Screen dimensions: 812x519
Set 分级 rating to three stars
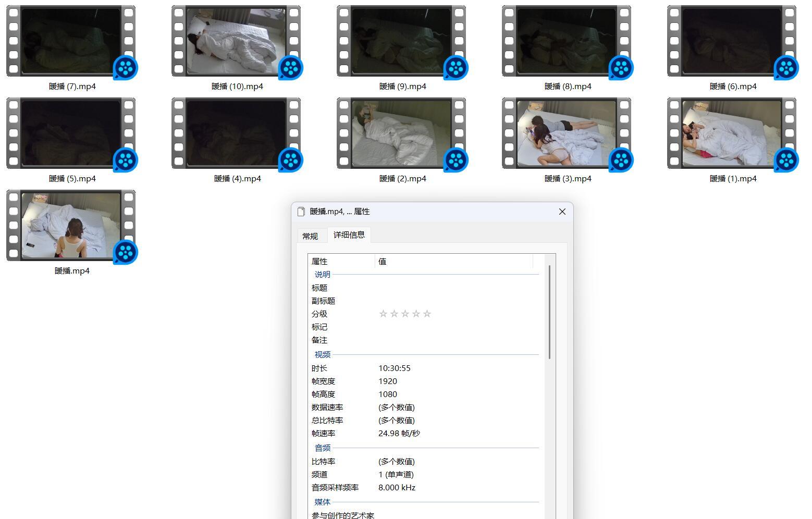coord(405,314)
